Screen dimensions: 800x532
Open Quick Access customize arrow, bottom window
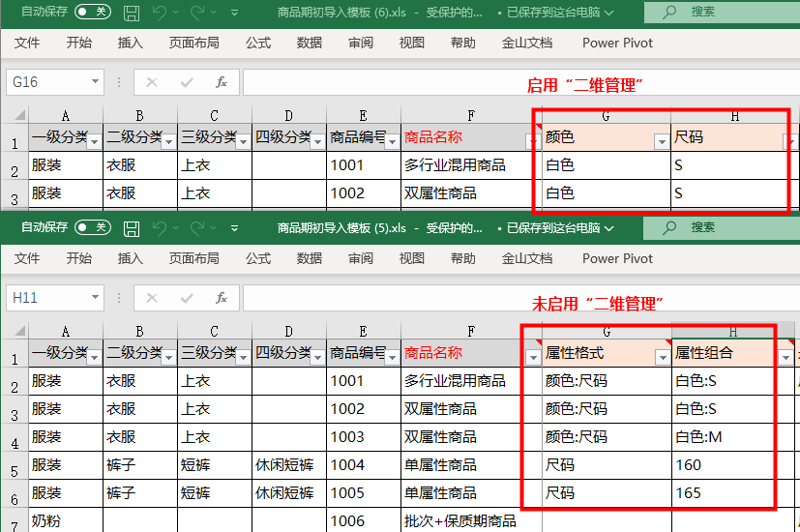(235, 228)
